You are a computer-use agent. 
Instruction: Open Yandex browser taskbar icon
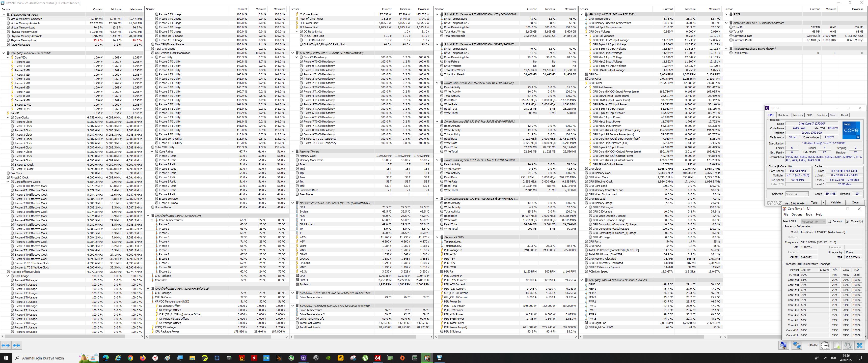155,358
